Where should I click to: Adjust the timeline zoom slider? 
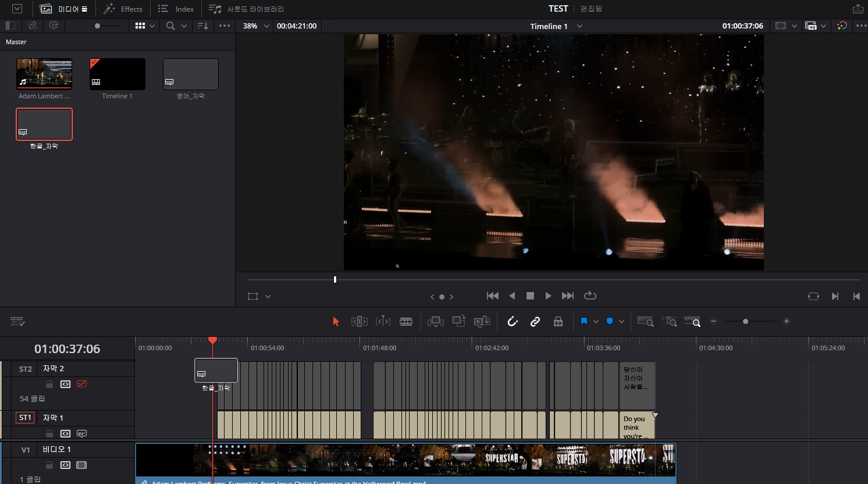(x=745, y=321)
